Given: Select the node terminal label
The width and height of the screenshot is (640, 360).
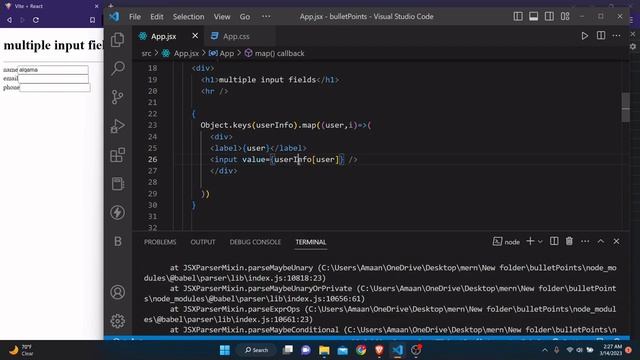Looking at the screenshot, I should 507,242.
